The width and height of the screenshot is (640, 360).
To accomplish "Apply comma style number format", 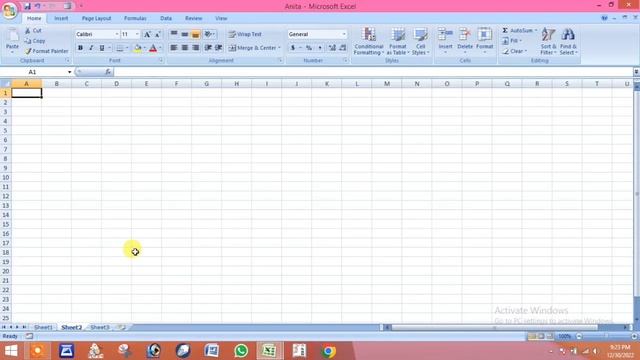I will pyautogui.click(x=320, y=48).
